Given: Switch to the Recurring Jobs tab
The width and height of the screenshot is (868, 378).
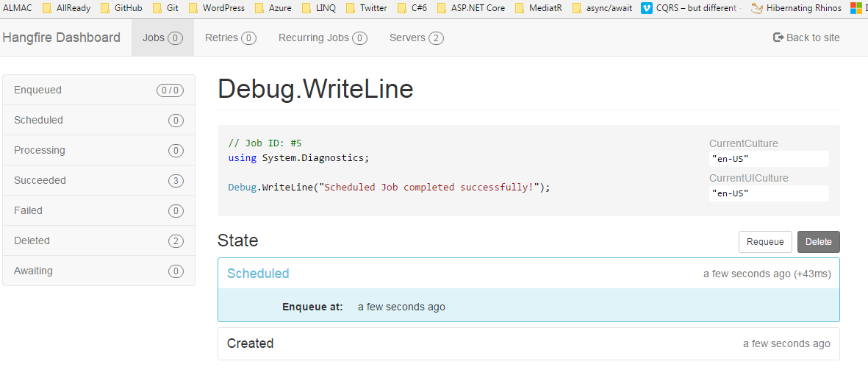Looking at the screenshot, I should (323, 38).
